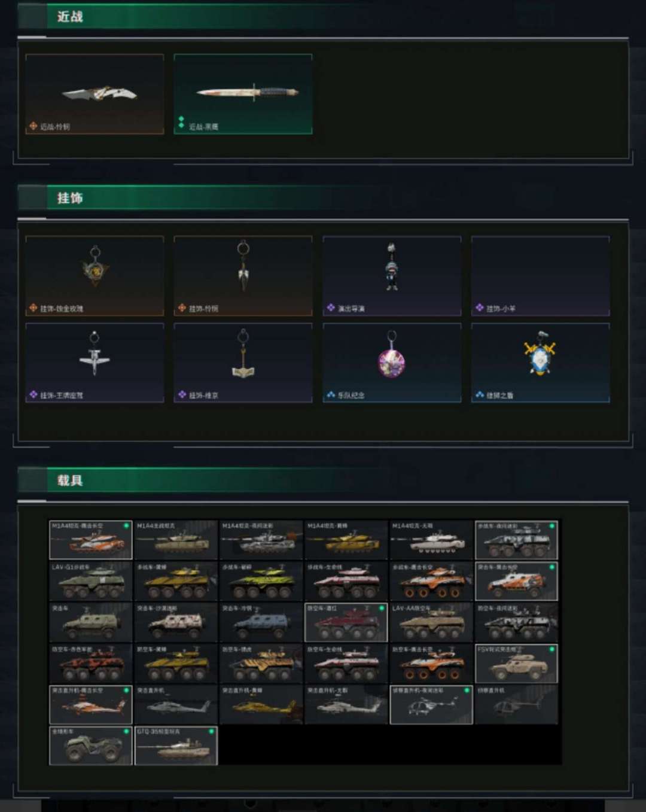Choose the all-terrain ATV quad bike
Viewport: 646px width, 812px height.
(x=91, y=746)
